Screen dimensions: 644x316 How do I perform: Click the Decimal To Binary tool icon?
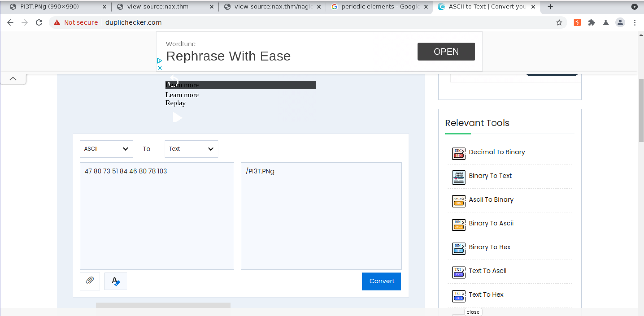click(458, 153)
